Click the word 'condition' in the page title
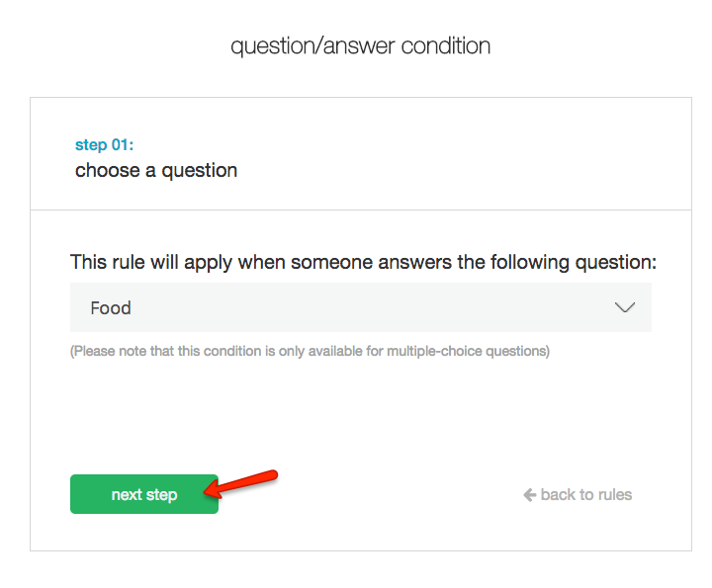This screenshot has width=712, height=588. pyautogui.click(x=440, y=45)
